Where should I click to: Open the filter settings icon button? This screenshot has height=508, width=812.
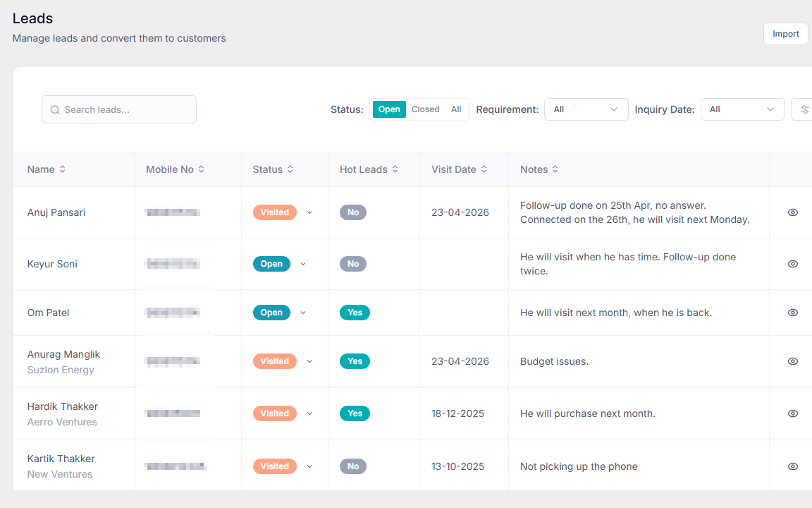point(804,109)
